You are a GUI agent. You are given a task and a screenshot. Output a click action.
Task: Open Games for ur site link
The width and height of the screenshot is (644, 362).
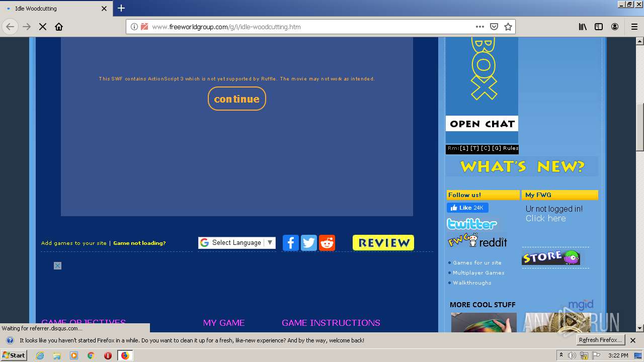pos(477,262)
